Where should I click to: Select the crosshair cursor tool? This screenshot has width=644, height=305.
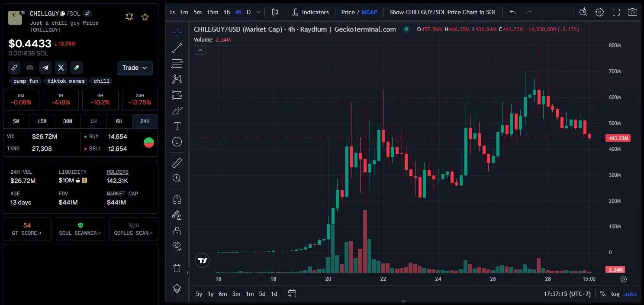pyautogui.click(x=177, y=32)
